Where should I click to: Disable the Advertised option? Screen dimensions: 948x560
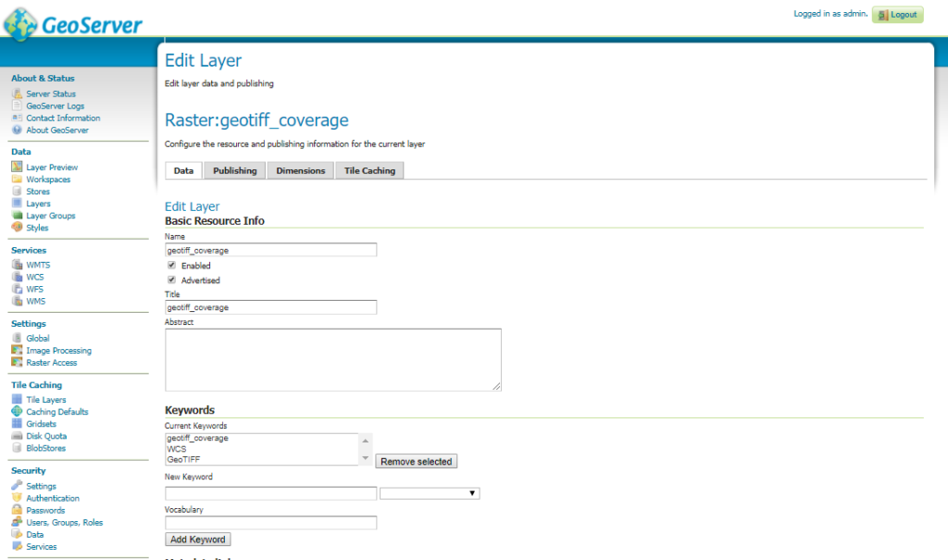coord(170,280)
